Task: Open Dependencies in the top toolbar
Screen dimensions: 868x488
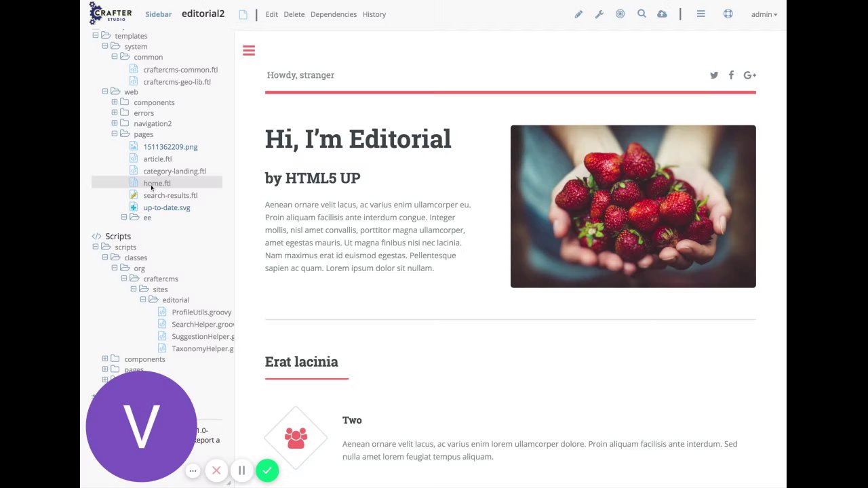Action: [334, 14]
